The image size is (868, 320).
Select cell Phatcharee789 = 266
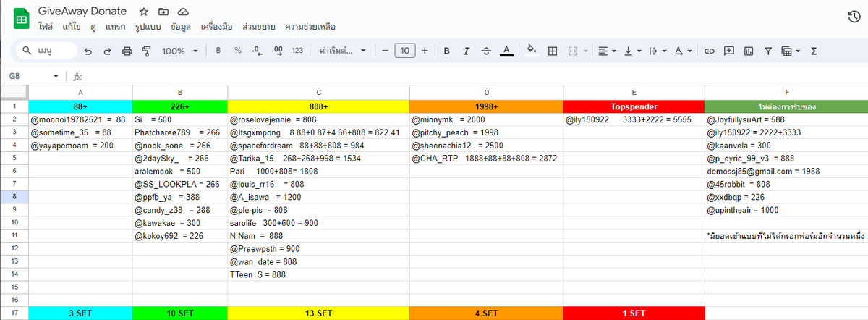tap(180, 132)
